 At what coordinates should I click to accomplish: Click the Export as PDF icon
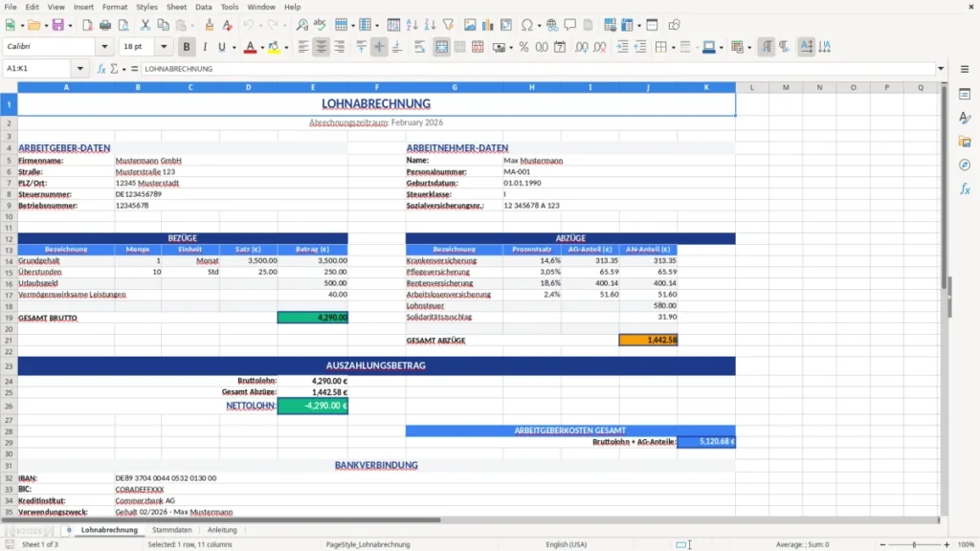(87, 25)
